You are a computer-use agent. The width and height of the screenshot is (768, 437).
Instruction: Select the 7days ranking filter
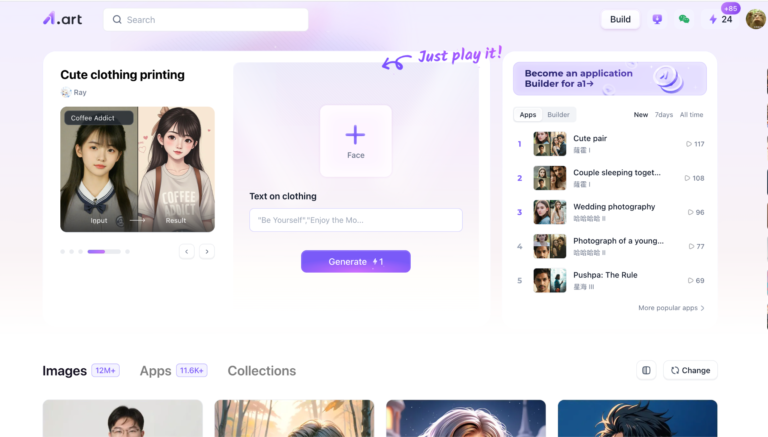coord(664,115)
